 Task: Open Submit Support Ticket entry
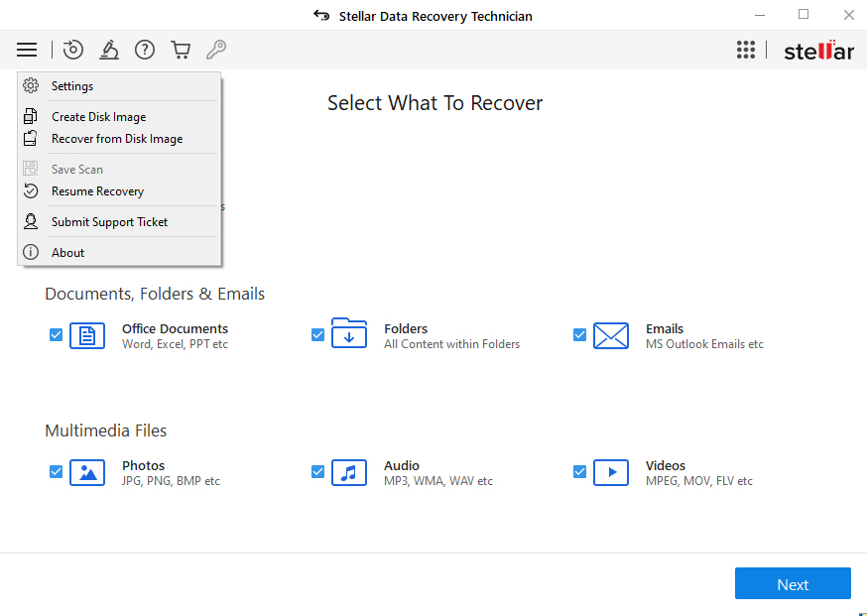tap(109, 222)
